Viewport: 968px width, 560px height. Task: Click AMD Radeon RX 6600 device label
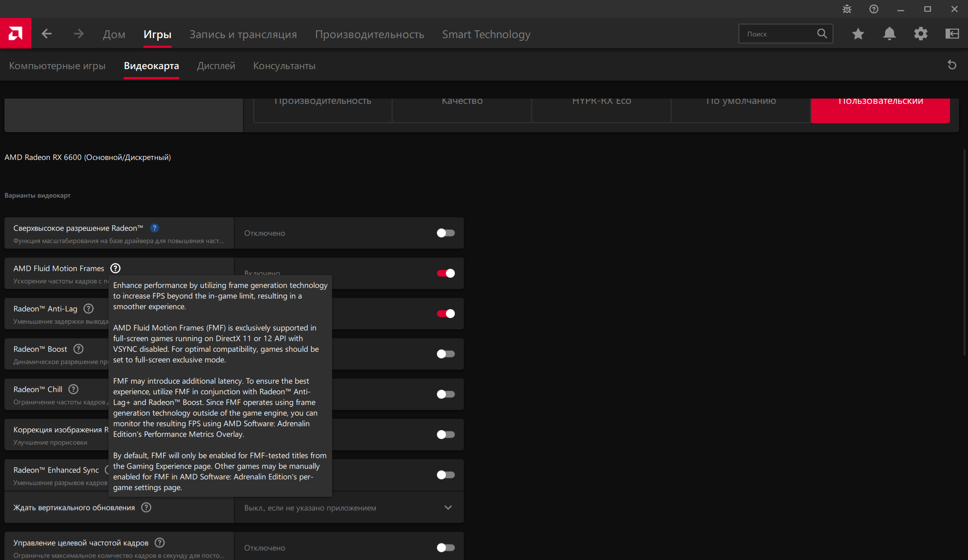(x=88, y=157)
